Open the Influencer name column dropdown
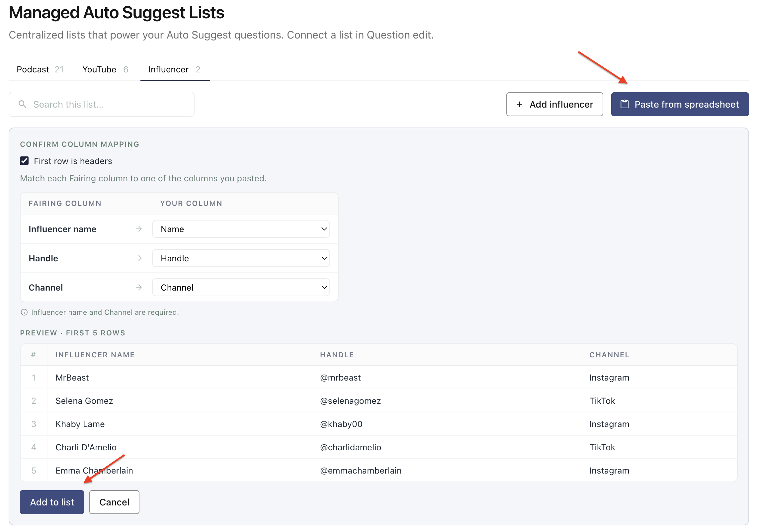The image size is (759, 532). (x=241, y=229)
